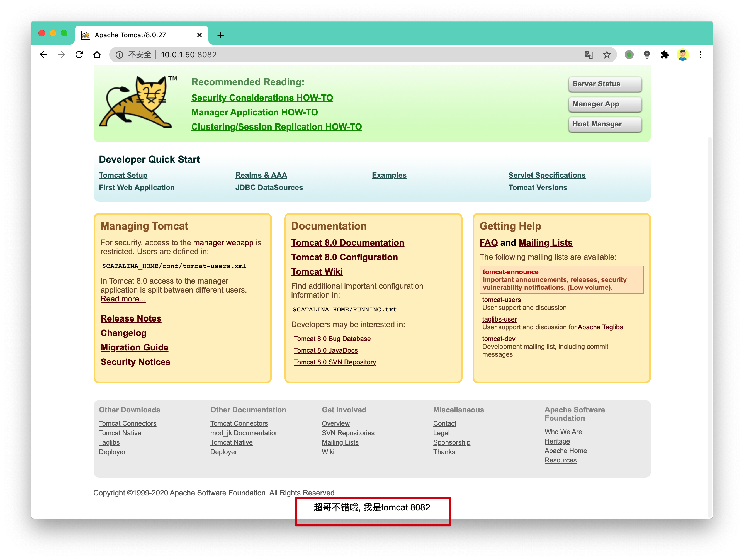Screen dimensions: 744x560
Task: Open a new tab with the plus button
Action: point(221,35)
